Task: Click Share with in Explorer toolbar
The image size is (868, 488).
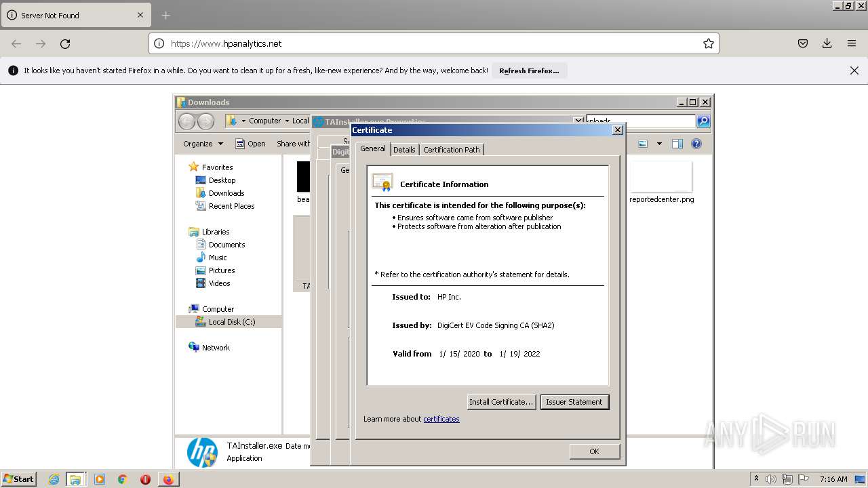Action: 293,144
